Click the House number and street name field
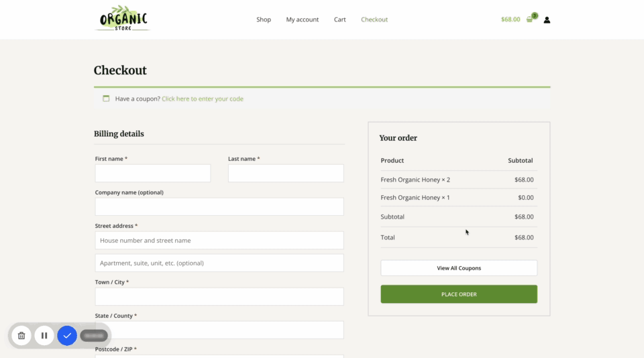Viewport: 644px width, 358px height. 219,240
